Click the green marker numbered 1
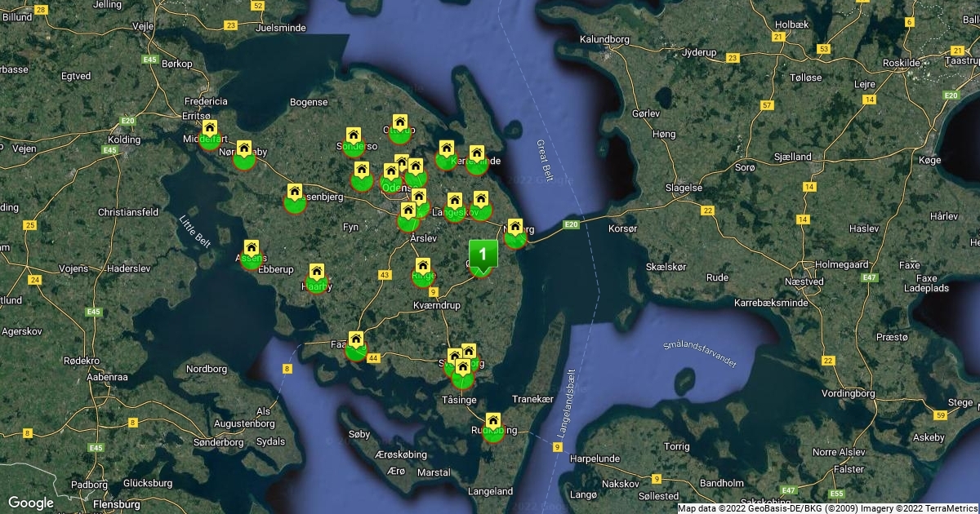The width and height of the screenshot is (980, 514). click(483, 254)
